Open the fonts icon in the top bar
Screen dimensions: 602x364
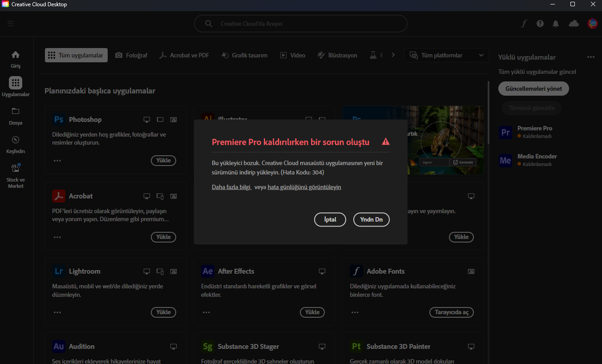pos(524,24)
